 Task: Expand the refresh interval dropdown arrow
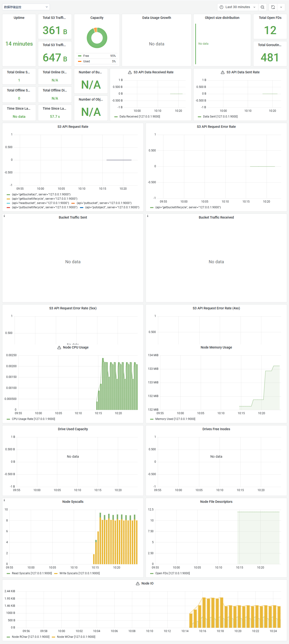281,7
